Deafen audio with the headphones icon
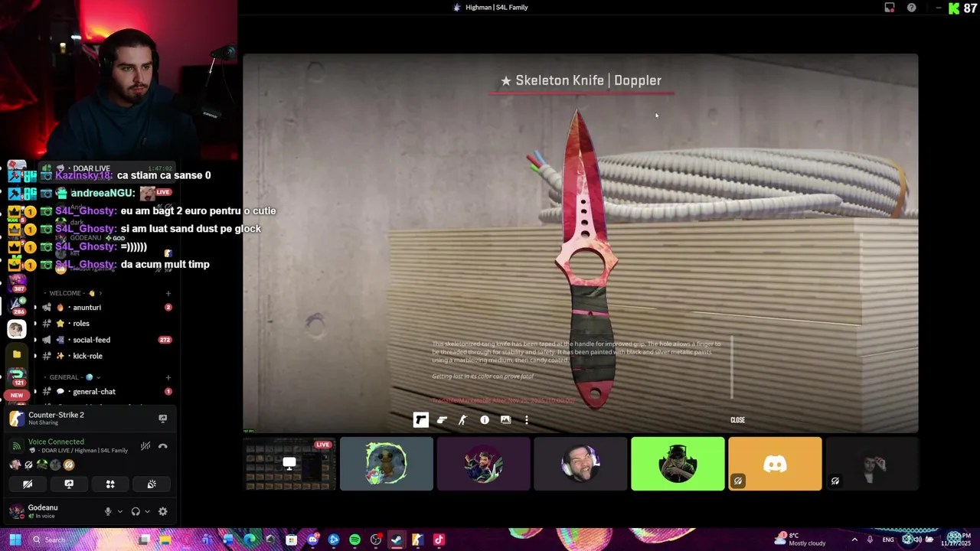The height and width of the screenshot is (551, 980). tap(136, 511)
